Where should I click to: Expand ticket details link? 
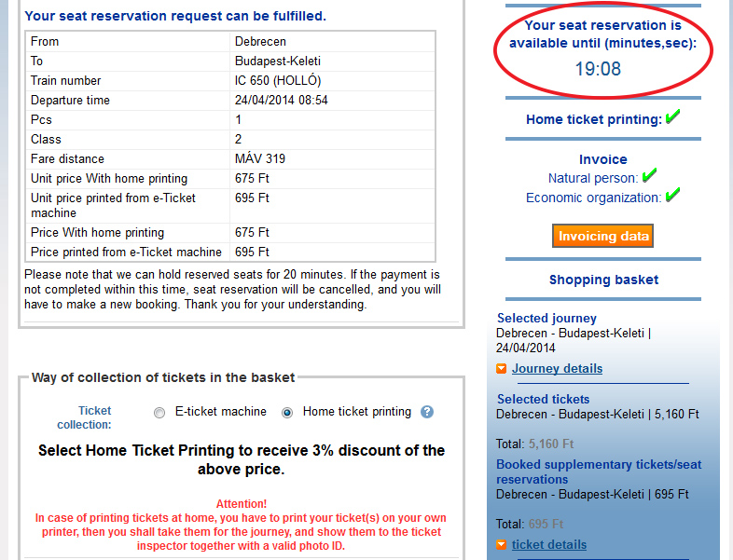click(x=548, y=544)
